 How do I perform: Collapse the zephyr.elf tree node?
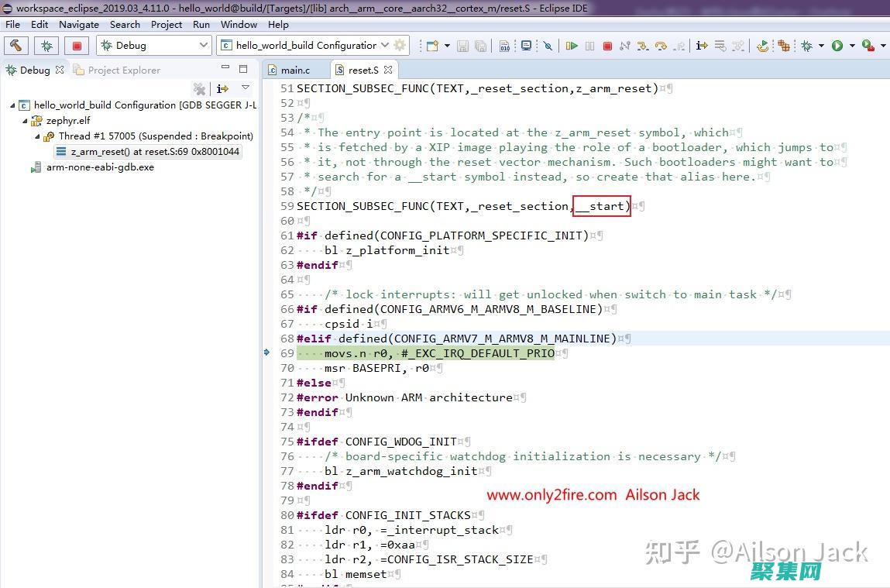26,121
